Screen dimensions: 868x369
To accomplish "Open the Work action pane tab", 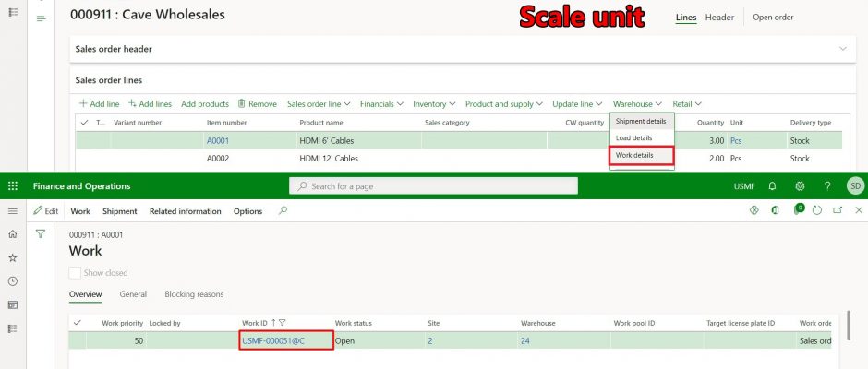I will click(80, 210).
